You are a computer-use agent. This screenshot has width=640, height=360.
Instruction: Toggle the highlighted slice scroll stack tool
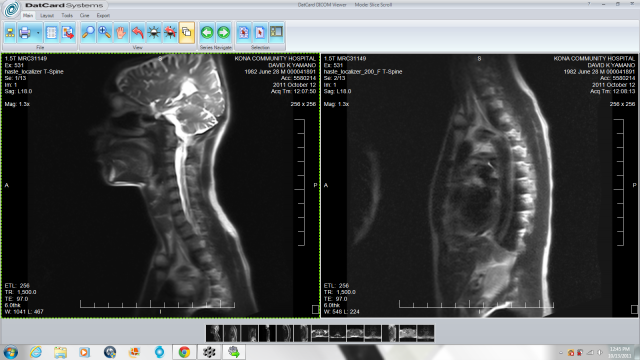coord(187,32)
